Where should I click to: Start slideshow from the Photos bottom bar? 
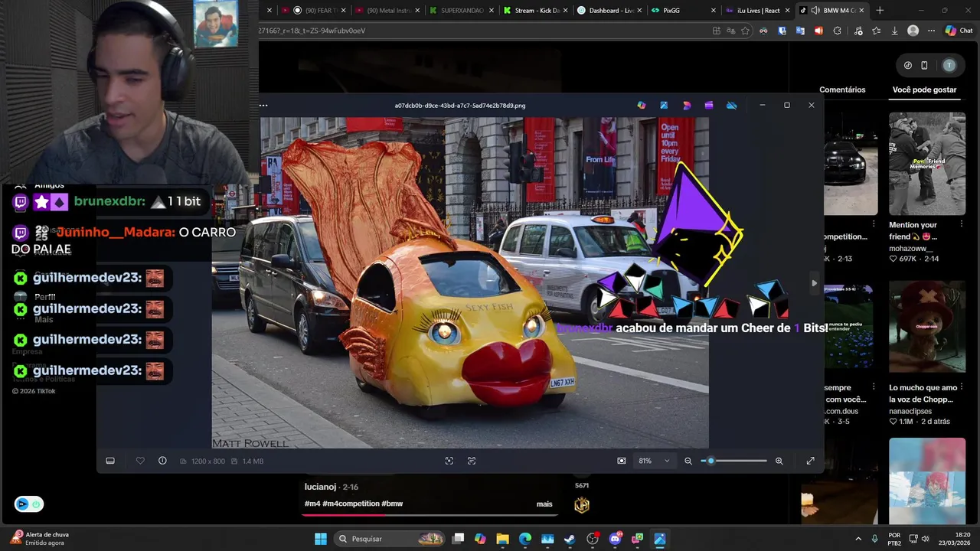[x=622, y=461]
